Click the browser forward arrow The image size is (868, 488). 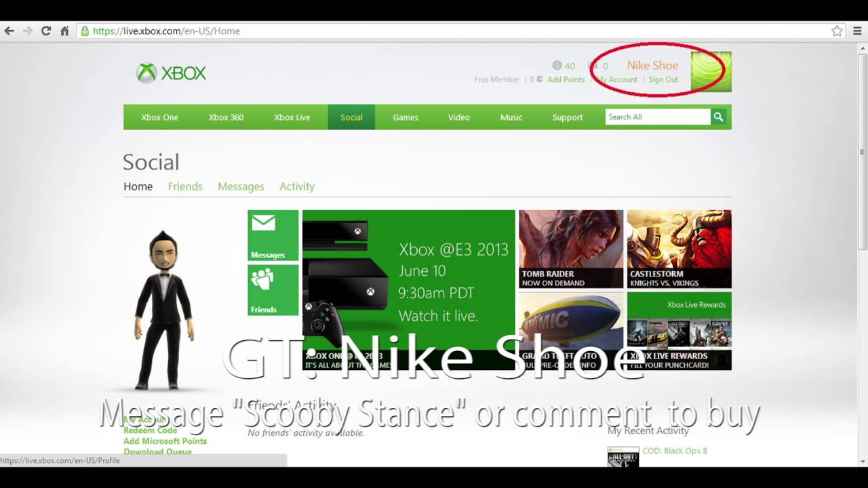coord(28,30)
